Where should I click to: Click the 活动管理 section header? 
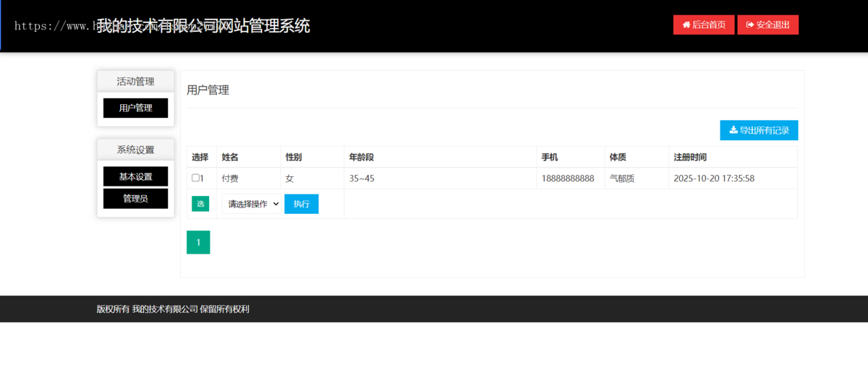[x=135, y=81]
